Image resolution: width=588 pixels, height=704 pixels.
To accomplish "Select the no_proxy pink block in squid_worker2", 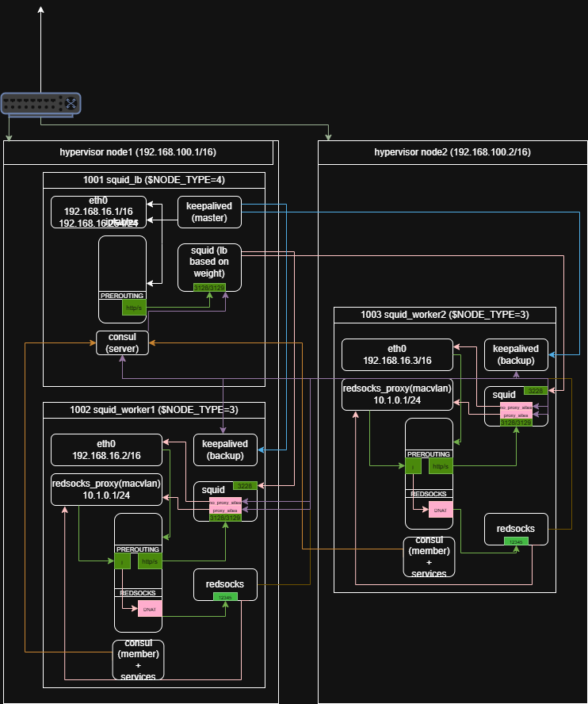I will 516,407.
